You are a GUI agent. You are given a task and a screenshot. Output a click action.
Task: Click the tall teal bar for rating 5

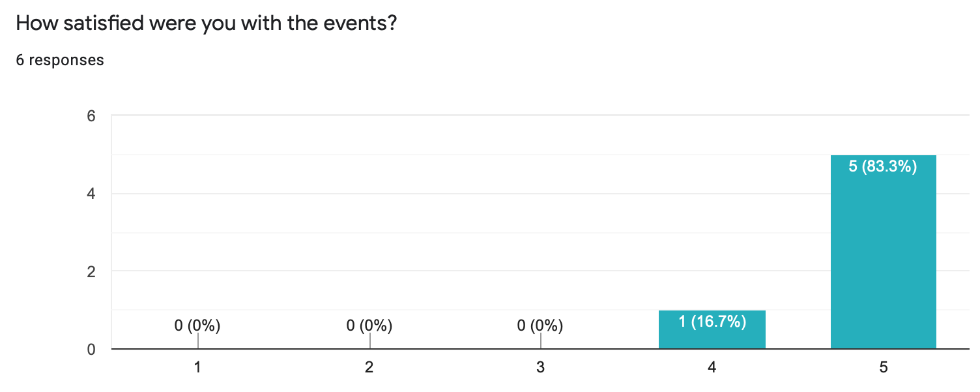click(883, 261)
